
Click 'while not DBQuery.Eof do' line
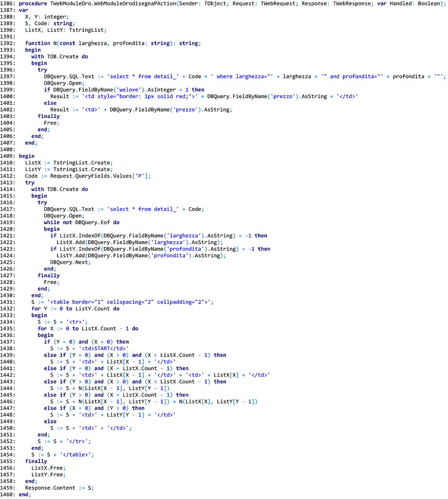(81, 222)
